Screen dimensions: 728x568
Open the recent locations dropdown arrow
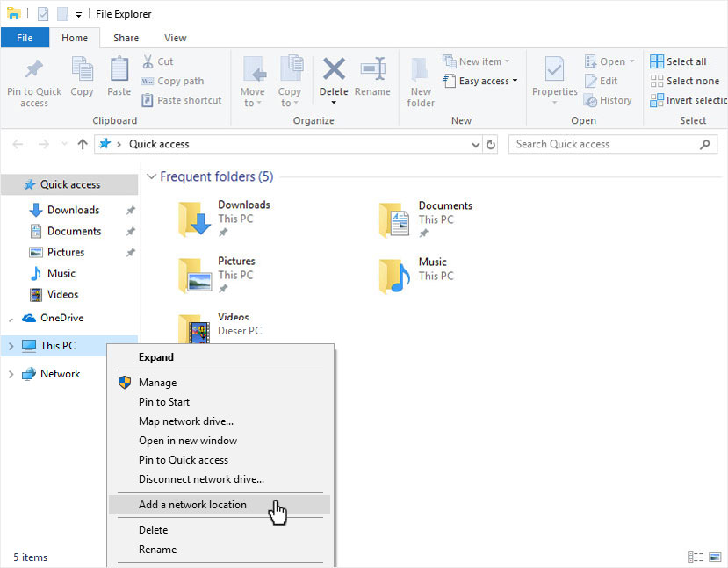click(x=64, y=144)
